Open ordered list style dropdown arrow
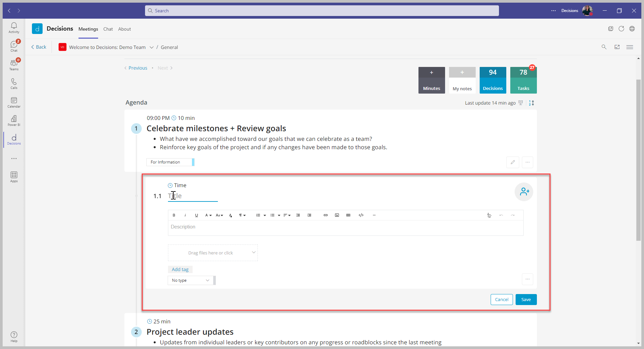The height and width of the screenshot is (349, 644). [265, 215]
